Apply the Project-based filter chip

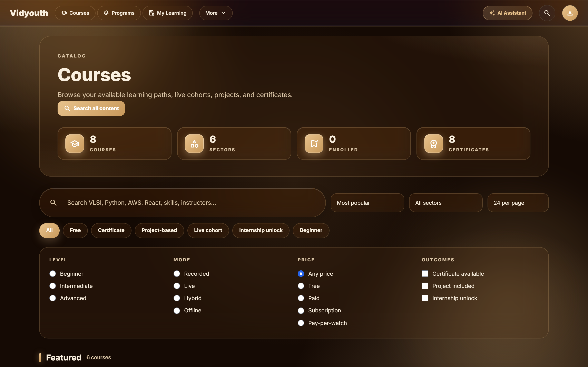159,230
